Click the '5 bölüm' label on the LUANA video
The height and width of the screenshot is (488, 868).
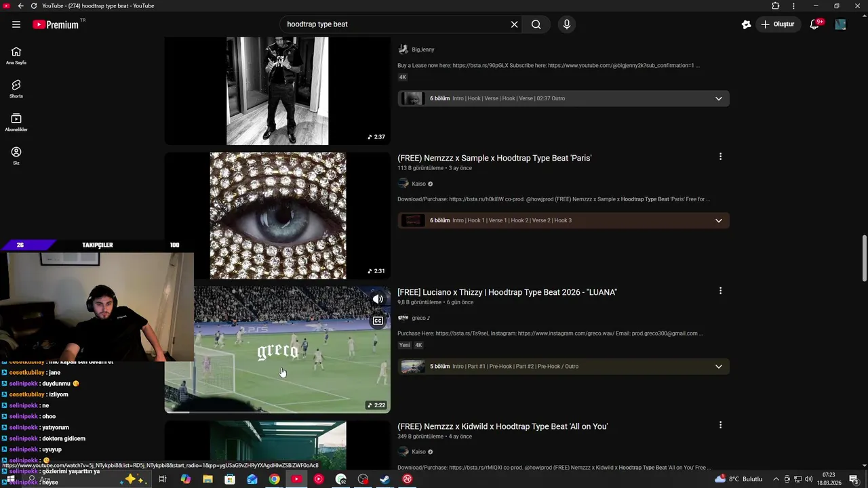pyautogui.click(x=439, y=367)
